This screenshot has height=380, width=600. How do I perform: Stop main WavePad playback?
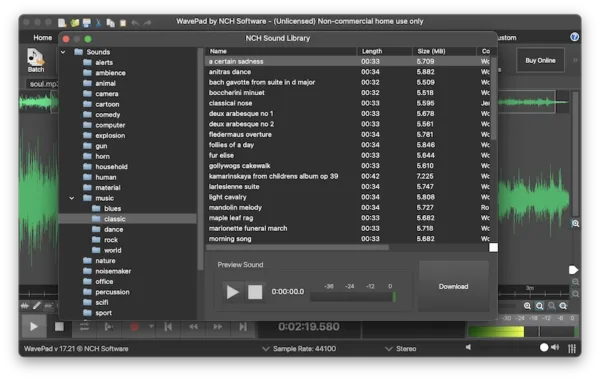[x=59, y=326]
